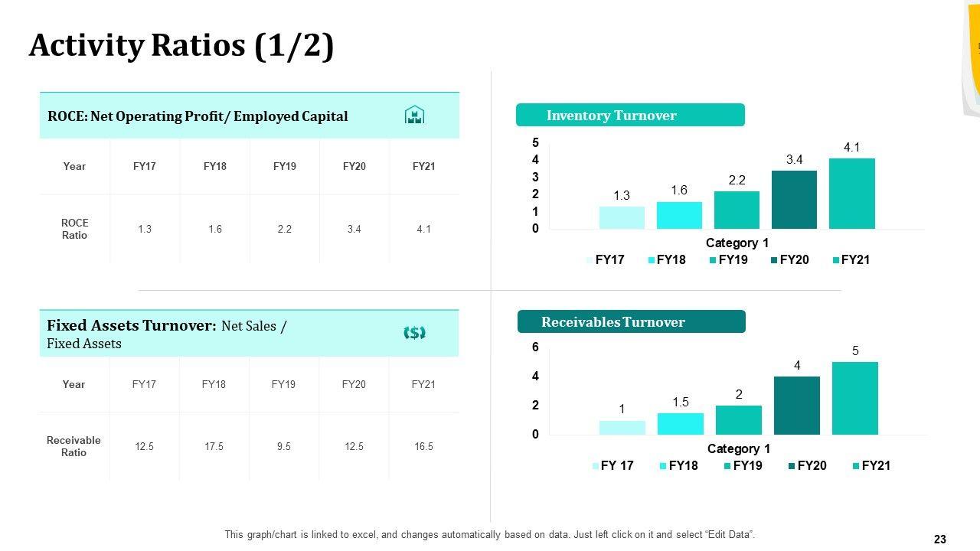Select the 4.1 bar in Inventory Turnover chart
Viewport: 980px width, 551px height.
tap(851, 194)
